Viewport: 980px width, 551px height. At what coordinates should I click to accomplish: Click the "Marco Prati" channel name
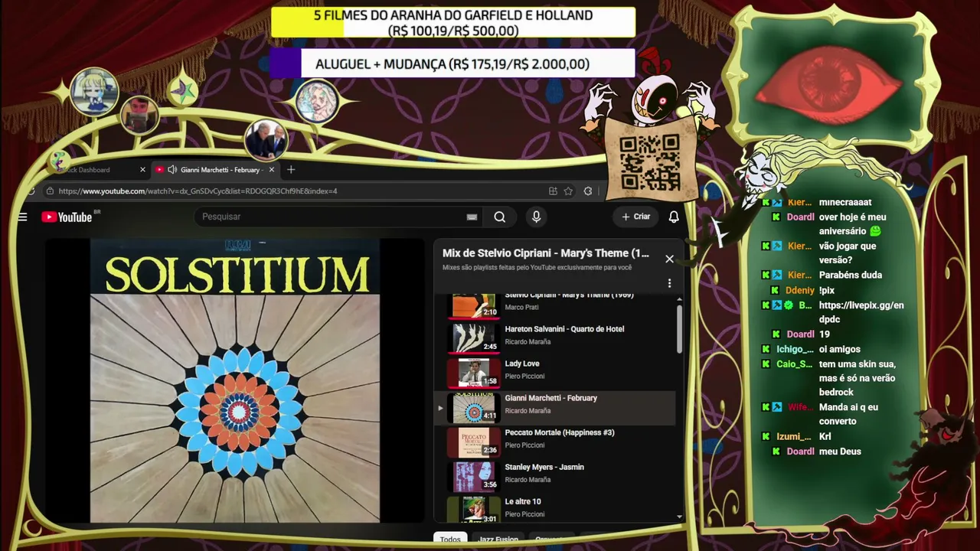pyautogui.click(x=521, y=308)
